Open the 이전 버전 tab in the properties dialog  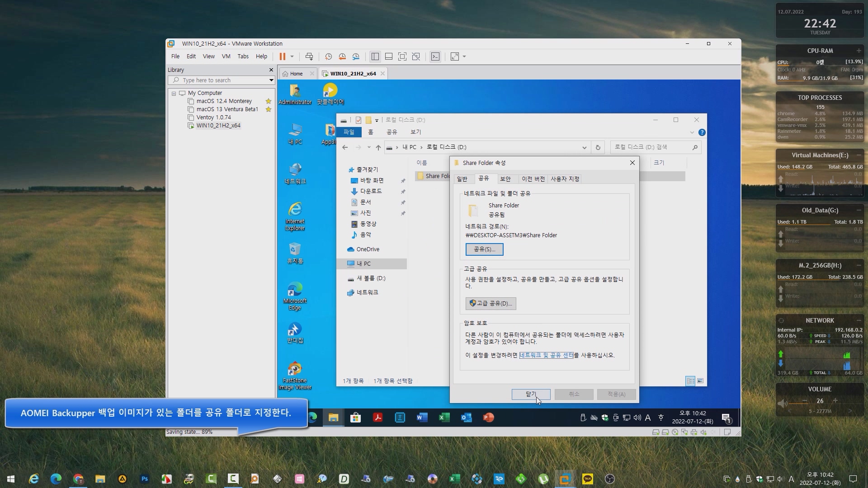tap(533, 179)
